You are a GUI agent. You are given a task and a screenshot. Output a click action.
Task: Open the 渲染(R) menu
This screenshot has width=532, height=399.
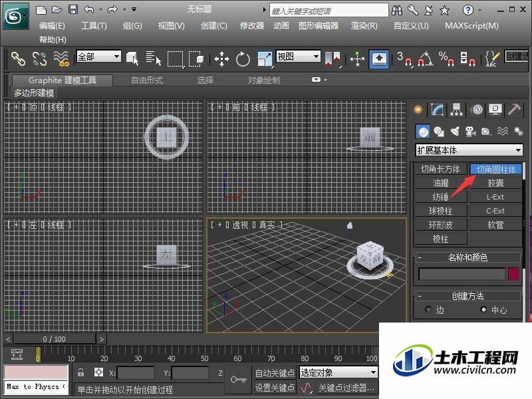pyautogui.click(x=364, y=26)
